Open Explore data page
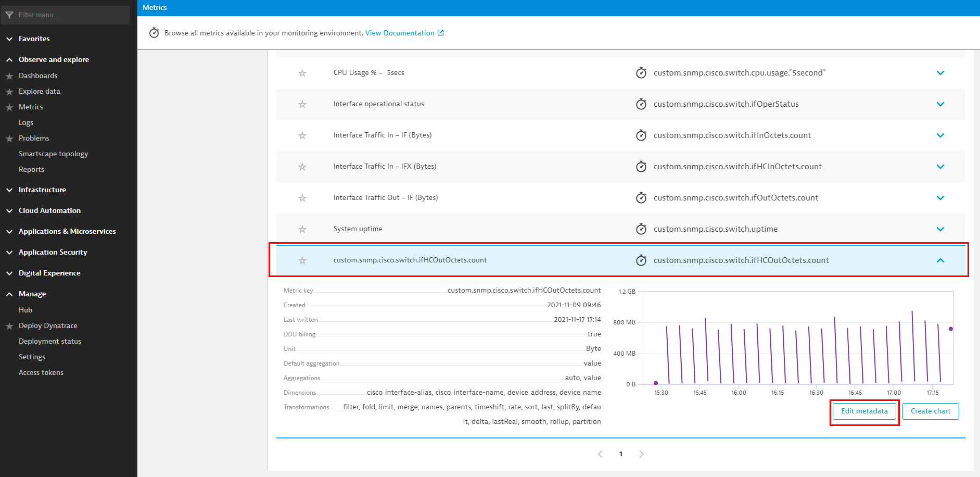This screenshot has width=980, height=477. 40,91
